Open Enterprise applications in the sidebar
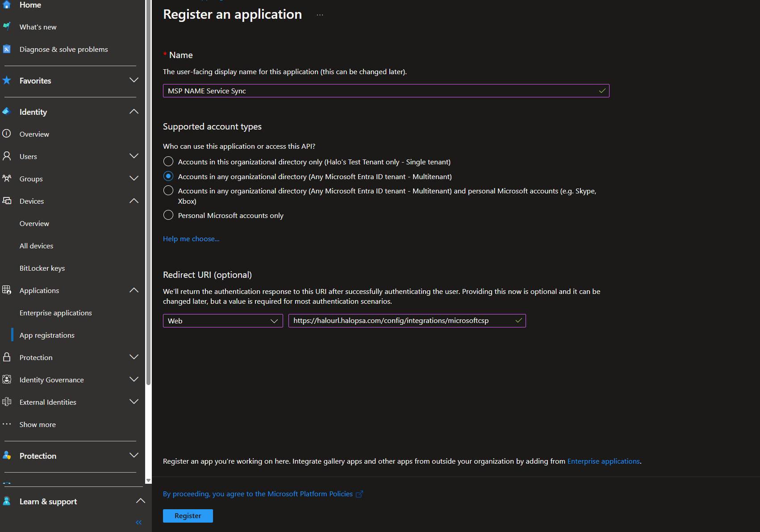 tap(56, 313)
